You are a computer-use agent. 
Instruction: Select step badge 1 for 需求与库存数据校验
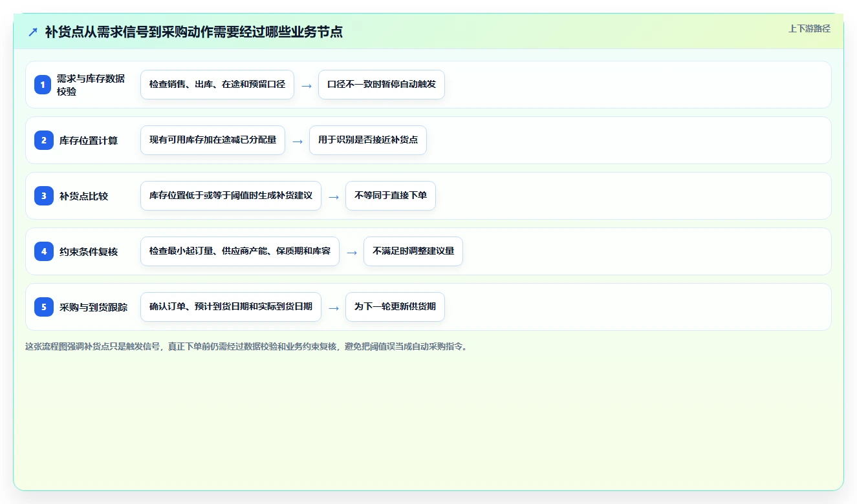pyautogui.click(x=43, y=85)
